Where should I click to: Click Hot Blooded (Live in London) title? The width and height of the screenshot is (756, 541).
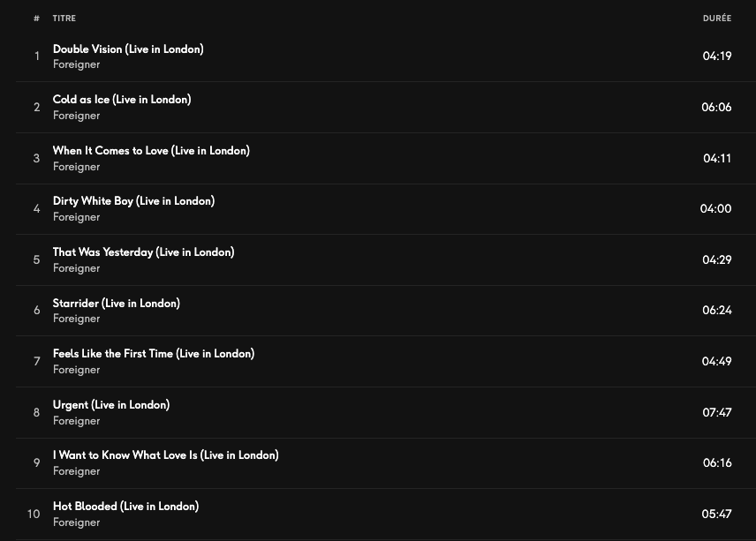coord(125,507)
